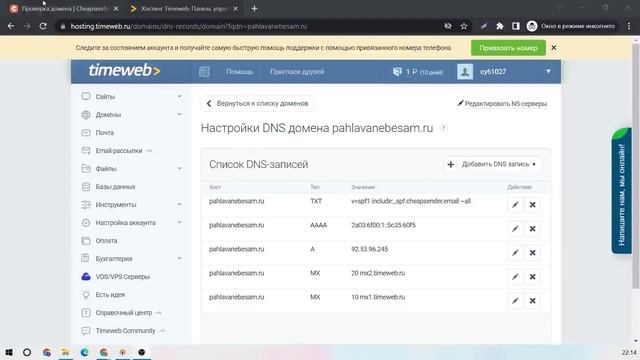Click the timeweb logo
640x360 pixels.
point(124,71)
